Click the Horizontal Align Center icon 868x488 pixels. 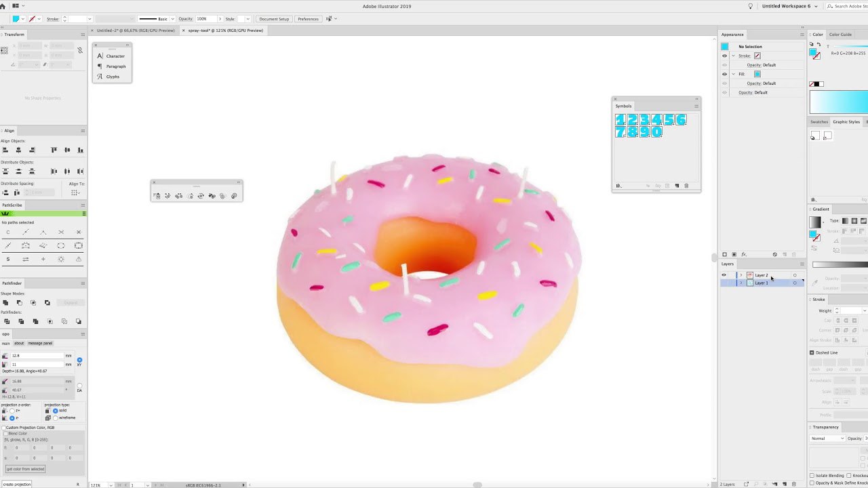(x=18, y=150)
